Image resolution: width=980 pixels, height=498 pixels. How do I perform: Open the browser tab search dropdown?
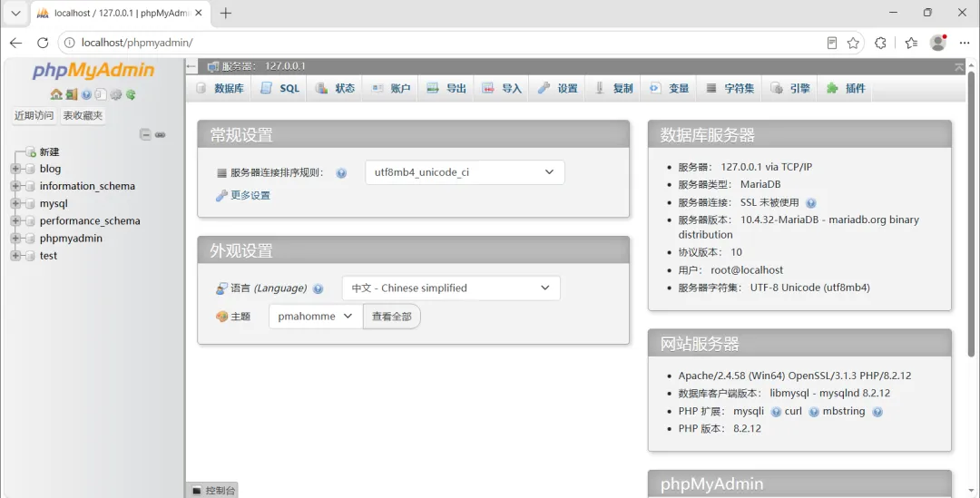[15, 13]
